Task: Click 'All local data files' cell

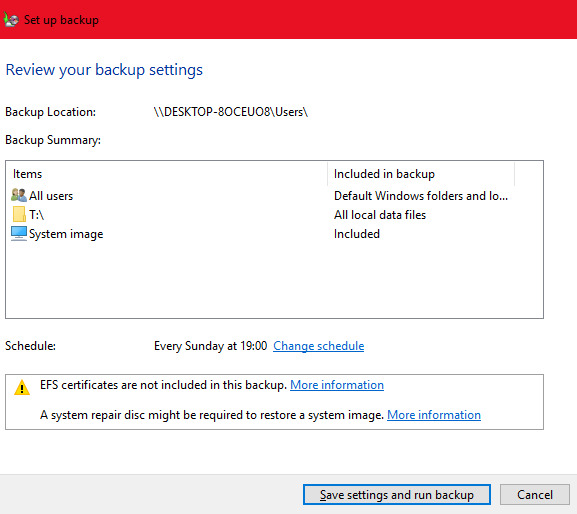Action: (x=380, y=215)
